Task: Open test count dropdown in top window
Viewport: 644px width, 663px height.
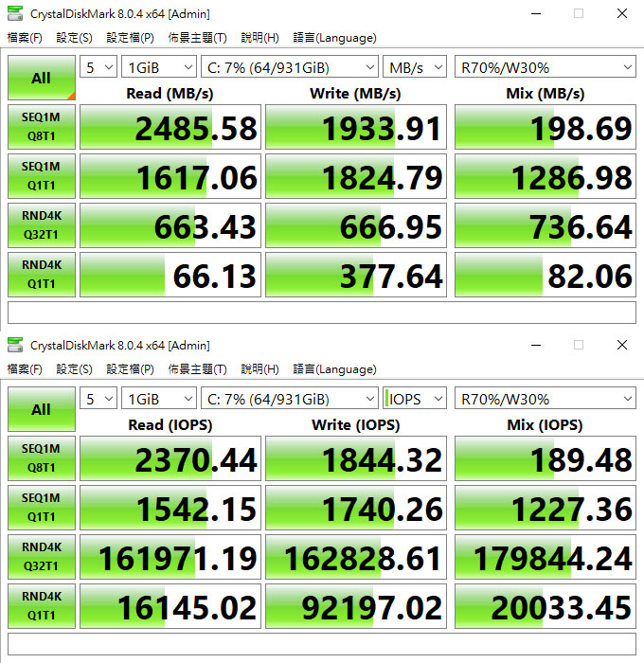Action: (98, 67)
